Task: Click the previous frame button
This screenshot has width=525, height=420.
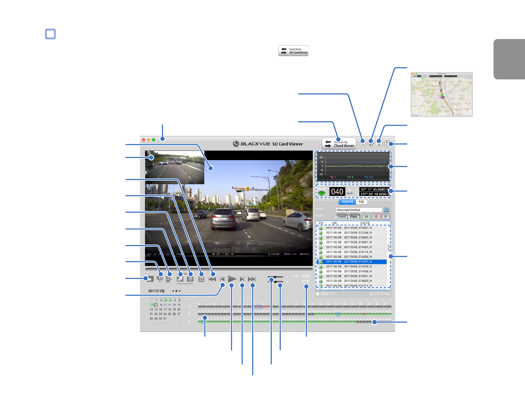Action: click(x=222, y=279)
